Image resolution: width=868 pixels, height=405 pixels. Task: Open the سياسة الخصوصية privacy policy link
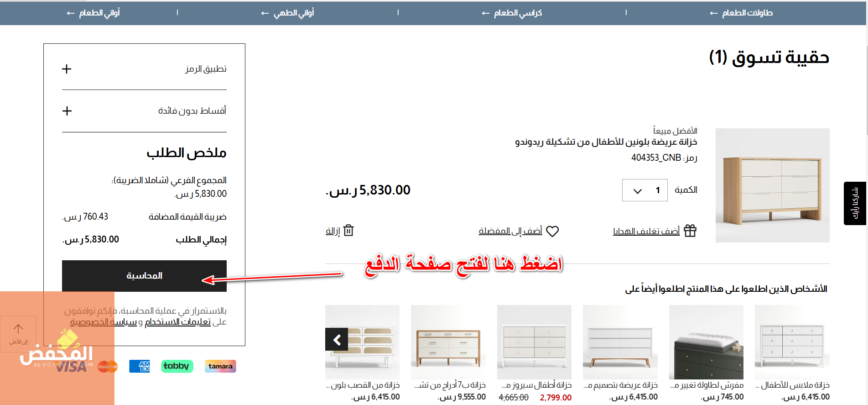tap(104, 322)
